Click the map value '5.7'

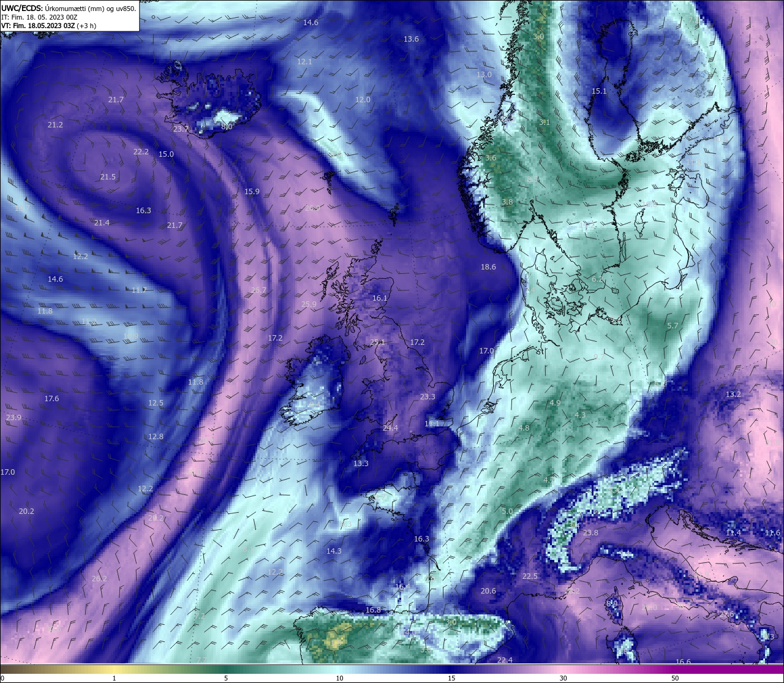673,326
